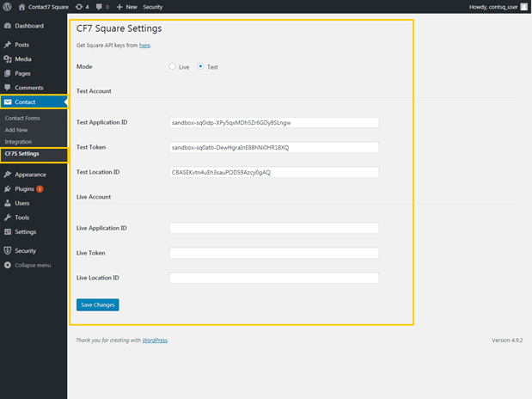Open the updates icon showing 4

83,7
